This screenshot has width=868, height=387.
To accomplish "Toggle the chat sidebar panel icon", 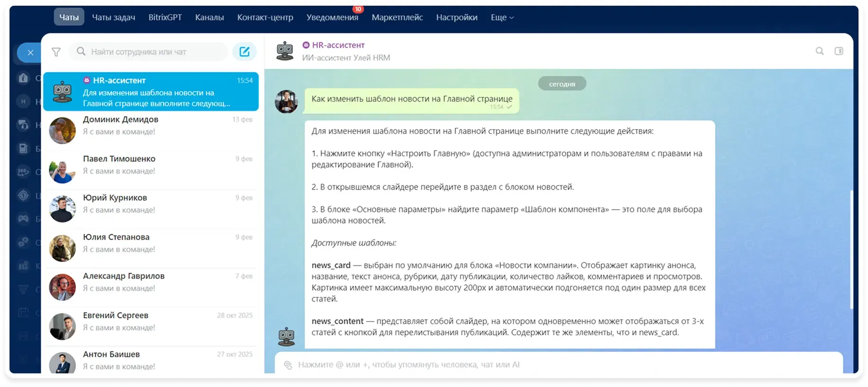I will click(839, 51).
